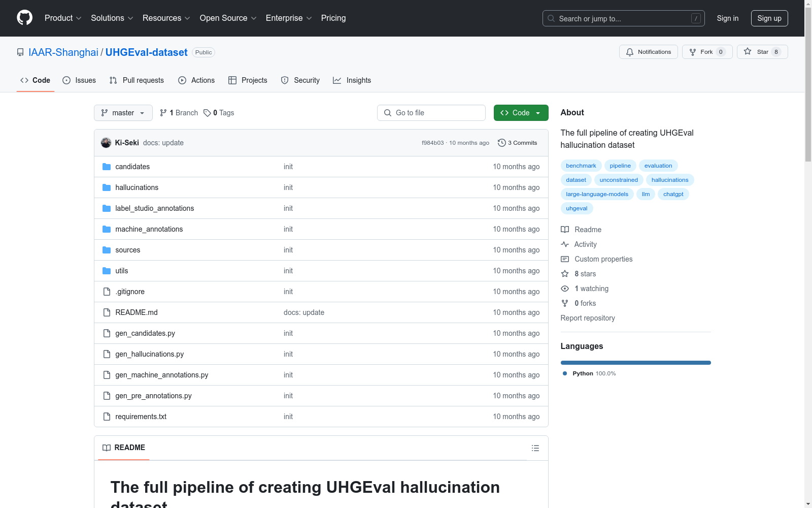The height and width of the screenshot is (508, 812).
Task: Switch to the Issues tab
Action: pyautogui.click(x=79, y=80)
